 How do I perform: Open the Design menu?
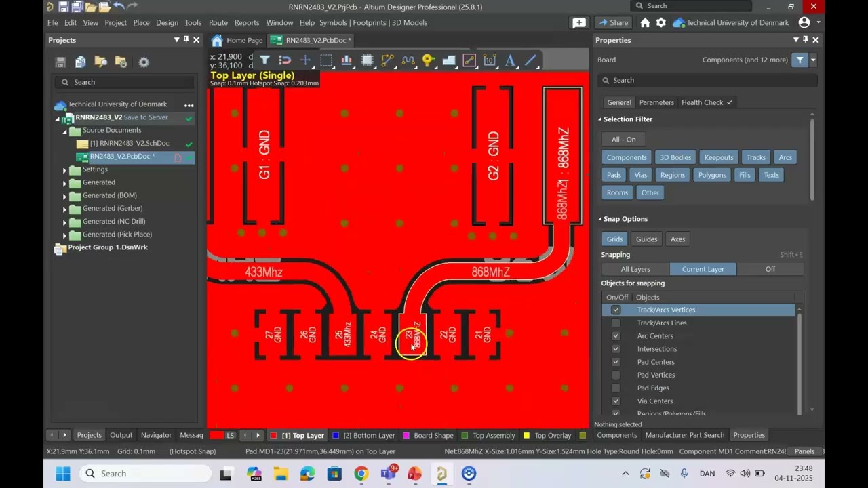coord(167,22)
